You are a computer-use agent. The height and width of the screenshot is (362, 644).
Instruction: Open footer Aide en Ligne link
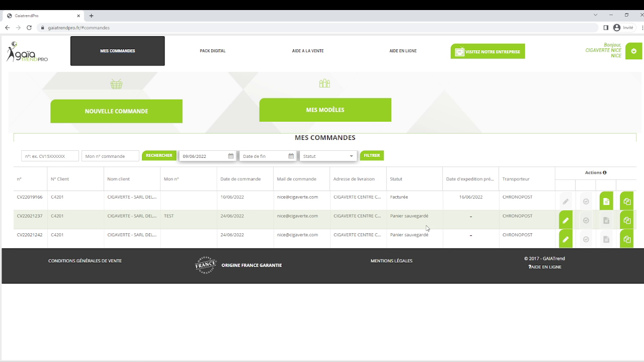[545, 267]
